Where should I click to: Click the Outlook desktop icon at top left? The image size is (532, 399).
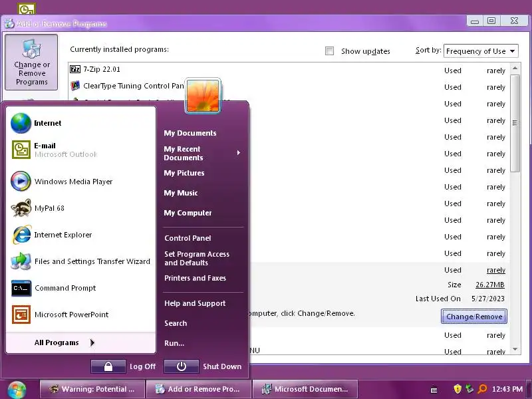coord(27,9)
